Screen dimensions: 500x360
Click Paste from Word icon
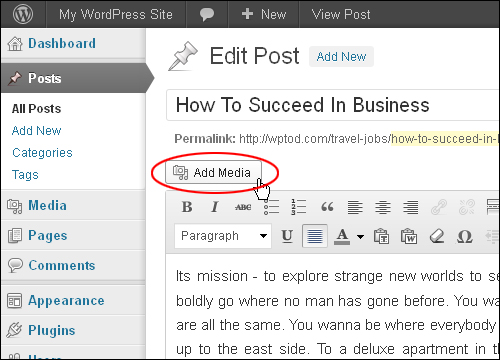click(x=409, y=236)
